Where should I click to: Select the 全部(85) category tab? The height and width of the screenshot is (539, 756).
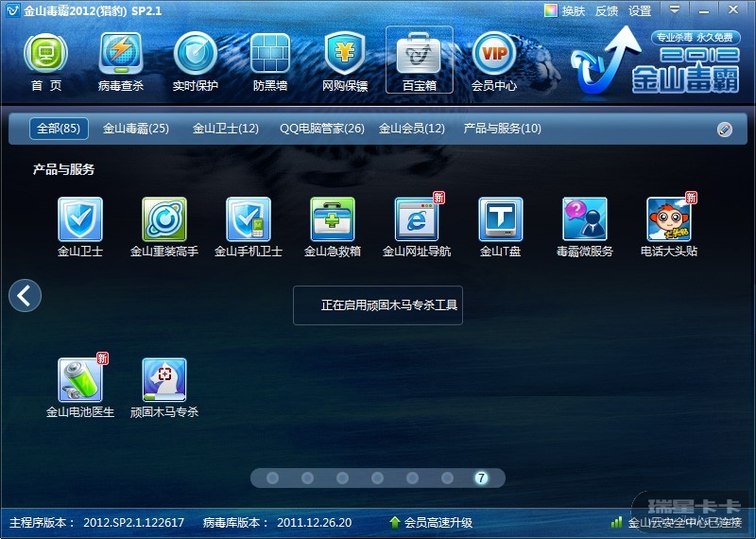pos(59,129)
